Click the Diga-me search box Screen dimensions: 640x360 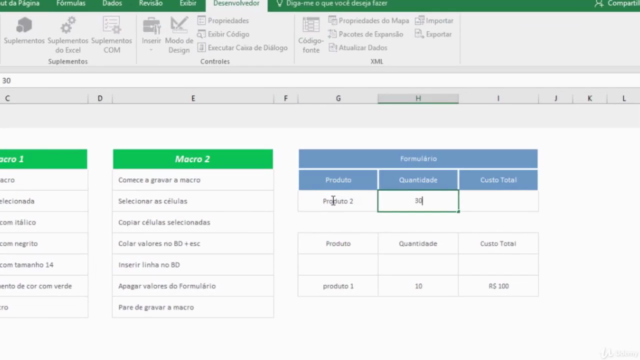pos(332,4)
